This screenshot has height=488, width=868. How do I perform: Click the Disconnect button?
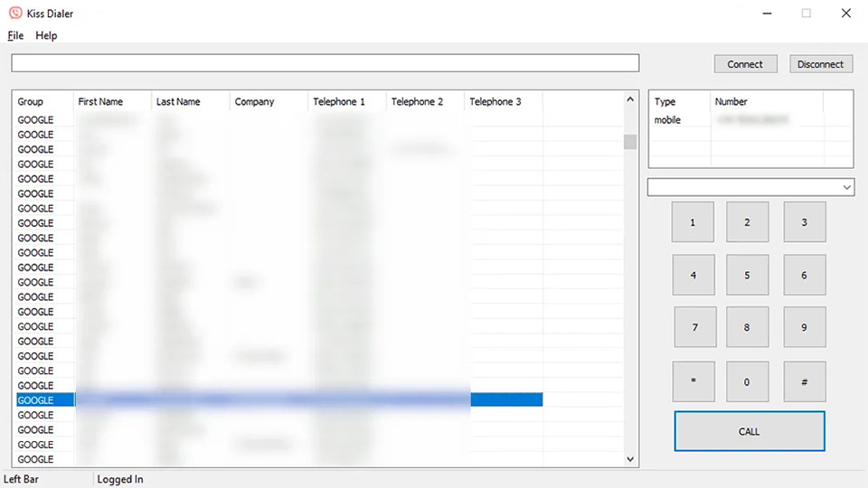(x=821, y=64)
